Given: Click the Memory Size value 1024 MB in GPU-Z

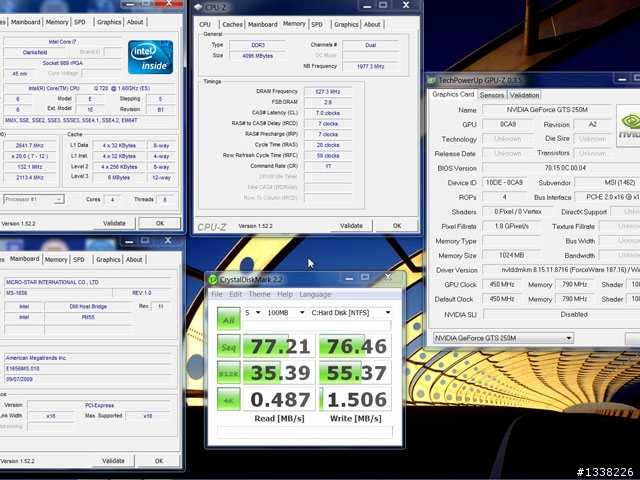Looking at the screenshot, I should pos(511,255).
